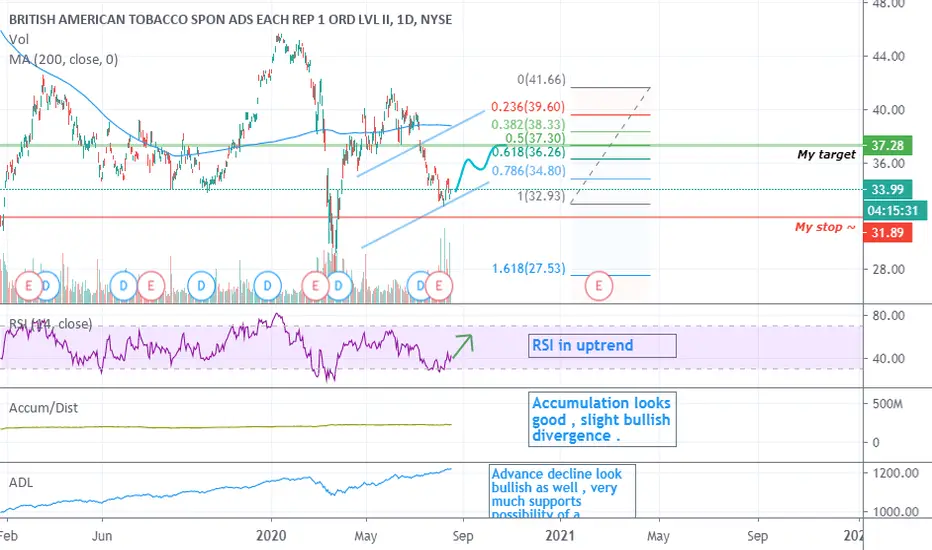Click the Accum/Dist indicator label
The width and height of the screenshot is (932, 550).
pos(43,408)
